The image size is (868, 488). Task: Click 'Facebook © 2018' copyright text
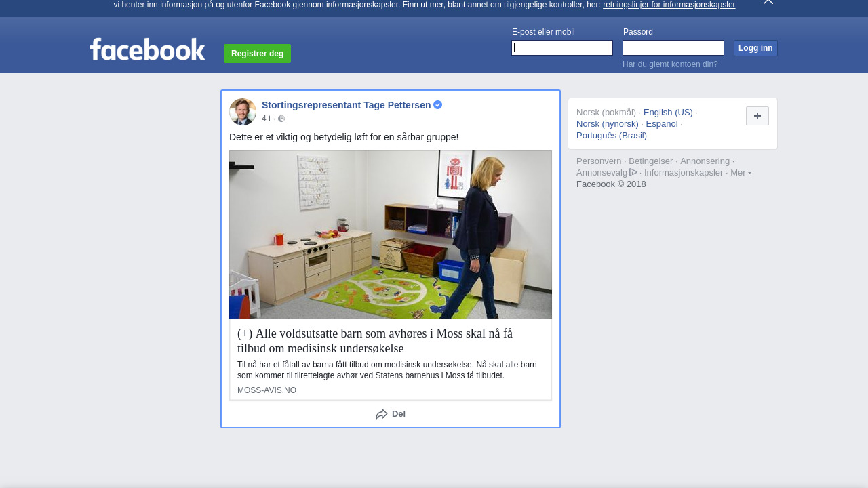pos(611,184)
